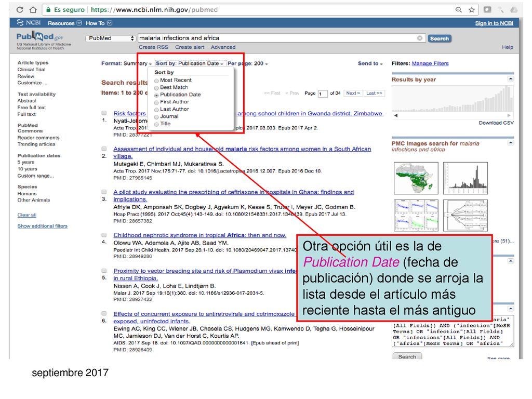Reload the page with the browser refresh icon
Screen dimensions: 532x399
(x=20, y=10)
